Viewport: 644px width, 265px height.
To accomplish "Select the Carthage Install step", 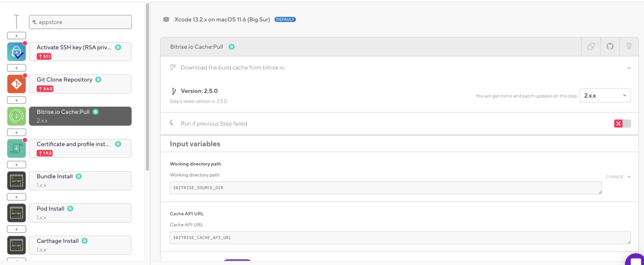I will click(x=80, y=245).
